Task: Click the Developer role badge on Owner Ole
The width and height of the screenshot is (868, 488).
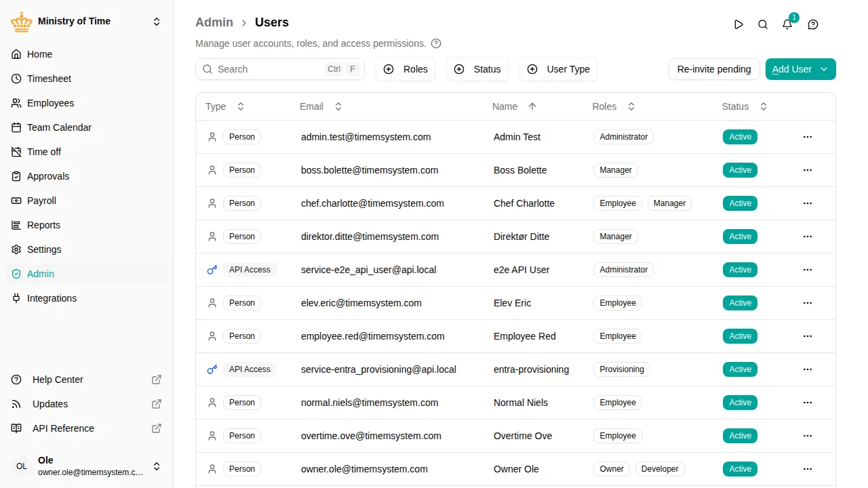Action: 660,469
